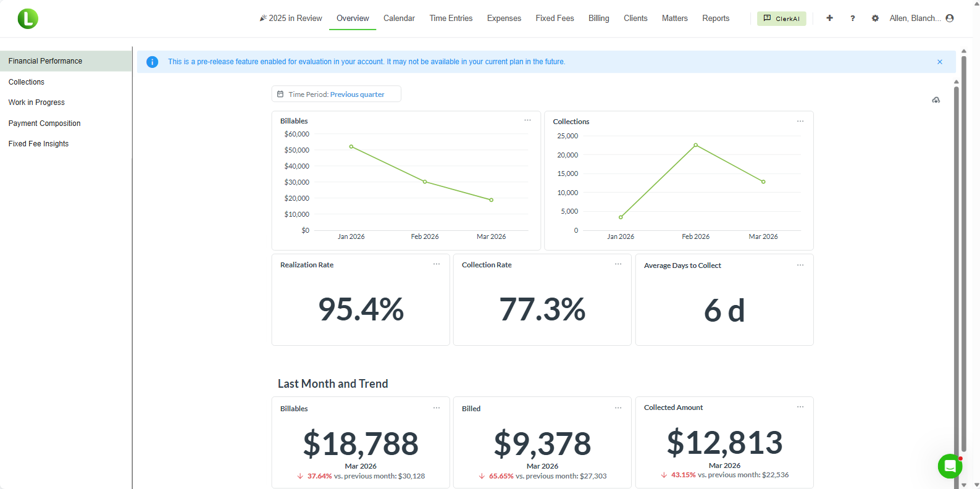
Task: Open the Realization Rate card options
Action: click(437, 264)
